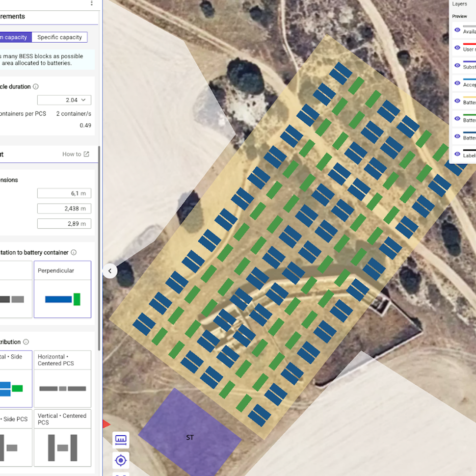Click the recenter map target icon
Image resolution: width=476 pixels, height=476 pixels.
point(121,460)
